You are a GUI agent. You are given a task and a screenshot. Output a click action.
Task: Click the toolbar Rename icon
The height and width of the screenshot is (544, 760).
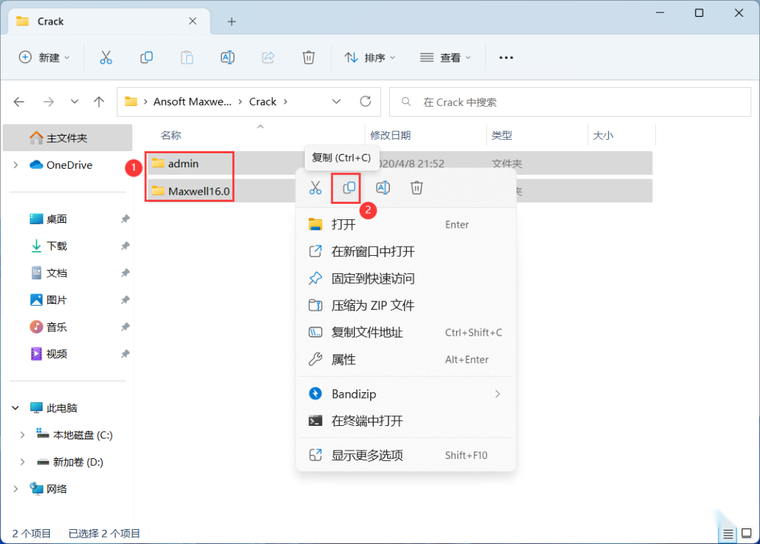click(227, 58)
